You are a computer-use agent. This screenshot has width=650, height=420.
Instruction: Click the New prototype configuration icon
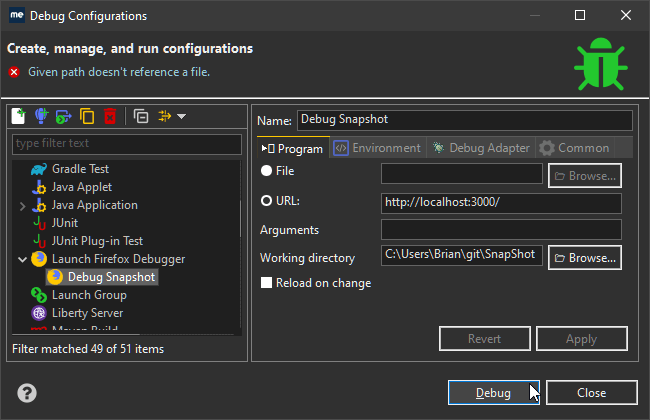41,116
